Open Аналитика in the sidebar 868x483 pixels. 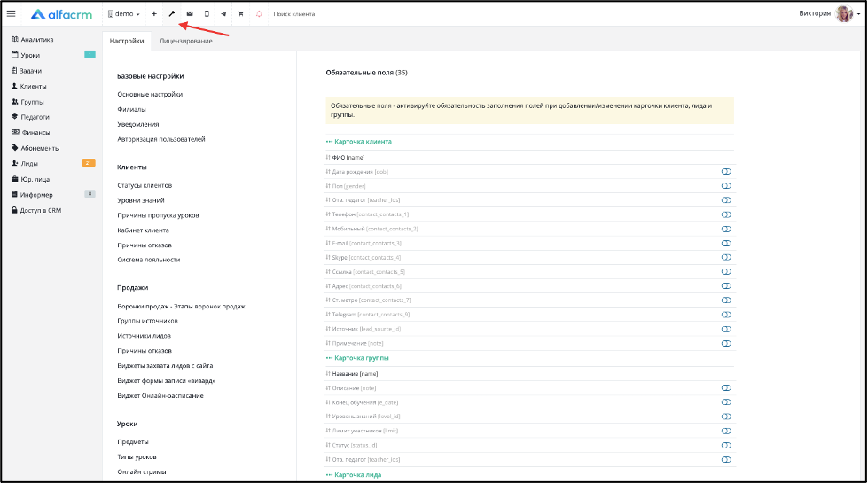[33, 39]
